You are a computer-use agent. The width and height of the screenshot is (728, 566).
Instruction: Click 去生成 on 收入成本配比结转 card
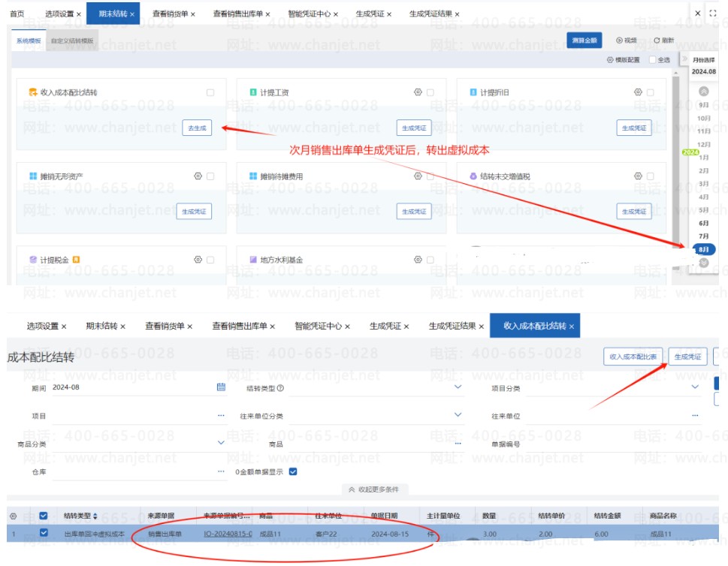click(197, 128)
